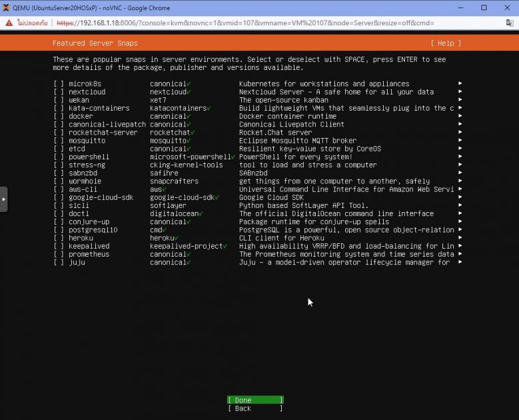This screenshot has height=420, width=519.
Task: Click the Done button
Action: [x=255, y=400]
